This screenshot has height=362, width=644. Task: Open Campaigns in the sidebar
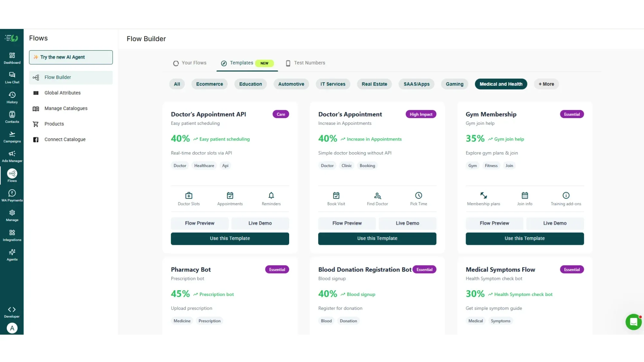pos(12,137)
